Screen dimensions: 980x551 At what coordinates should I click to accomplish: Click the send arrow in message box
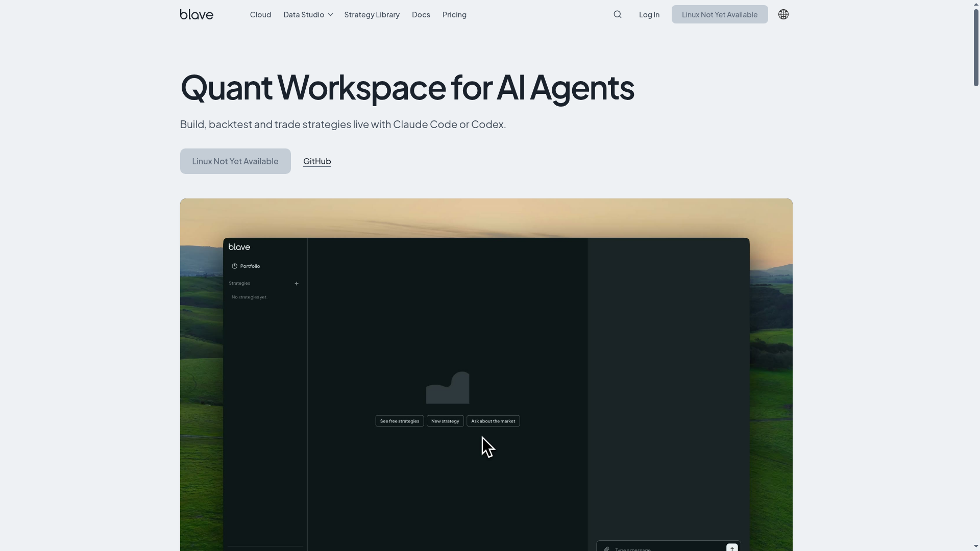[x=732, y=547]
